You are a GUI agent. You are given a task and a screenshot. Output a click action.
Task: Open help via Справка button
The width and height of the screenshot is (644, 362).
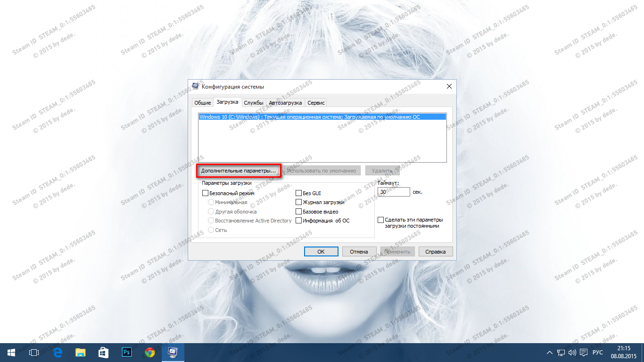click(436, 252)
